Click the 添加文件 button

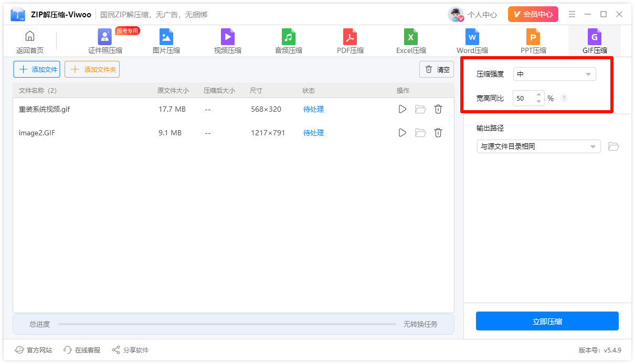[x=37, y=69]
